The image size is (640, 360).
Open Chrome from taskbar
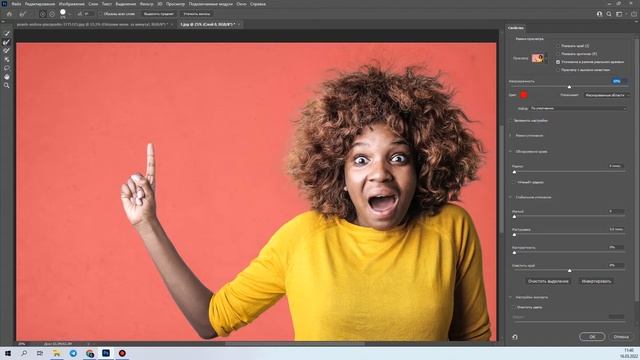pyautogui.click(x=90, y=353)
